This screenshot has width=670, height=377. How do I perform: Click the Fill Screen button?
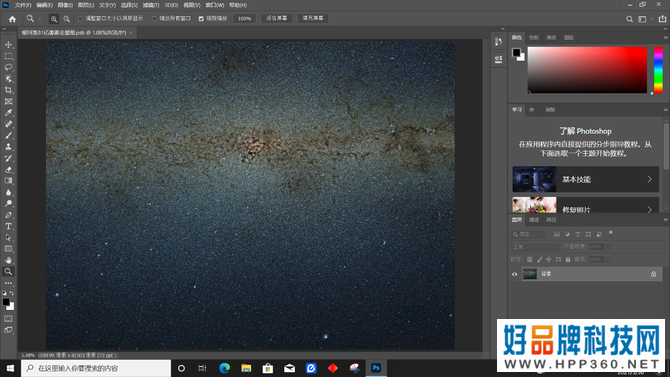[313, 18]
